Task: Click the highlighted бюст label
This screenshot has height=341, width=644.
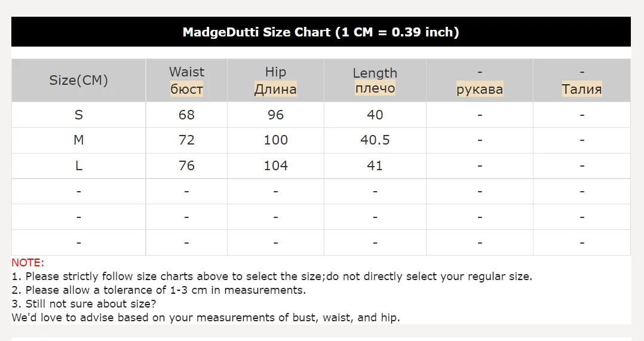Action: tap(186, 90)
